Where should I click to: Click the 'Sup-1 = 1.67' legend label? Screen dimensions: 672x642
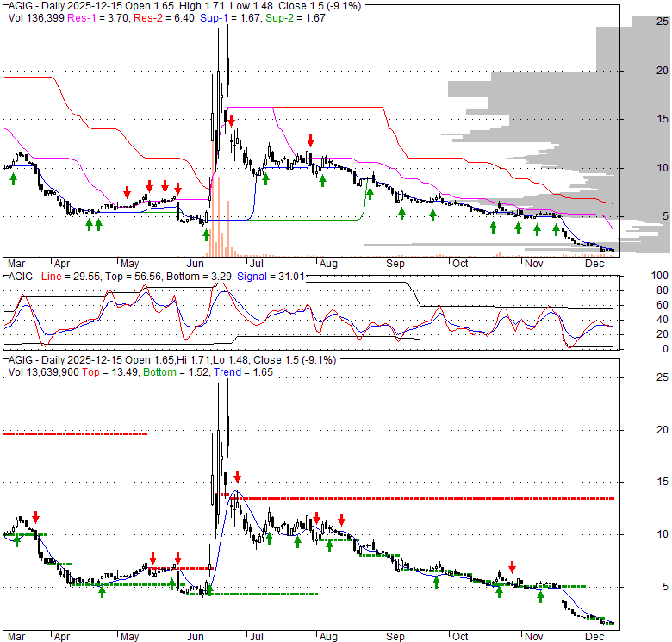point(231,18)
